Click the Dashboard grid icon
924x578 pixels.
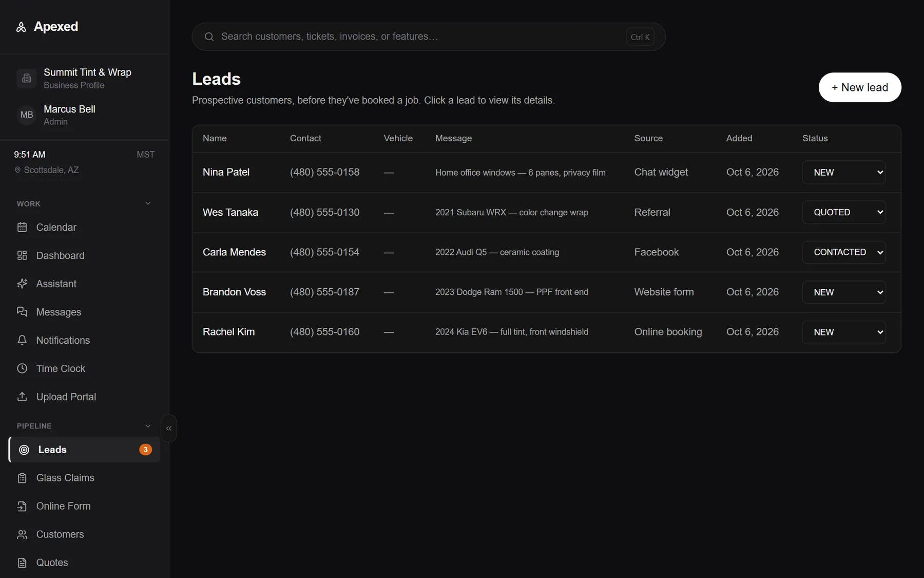pyautogui.click(x=22, y=255)
